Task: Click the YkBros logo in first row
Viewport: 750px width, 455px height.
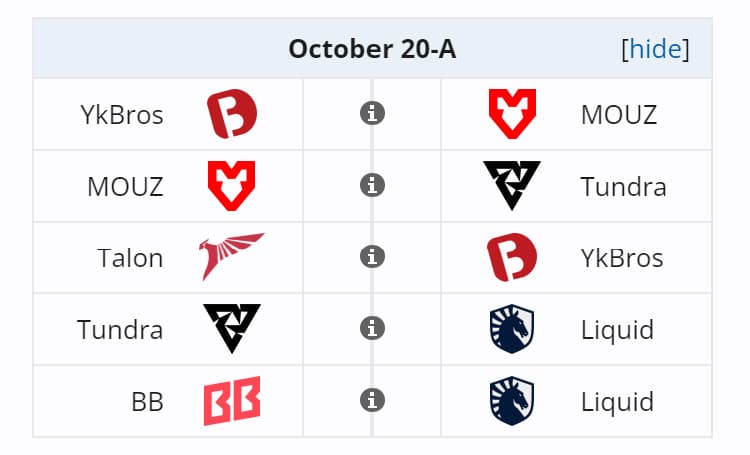Action: (x=232, y=114)
